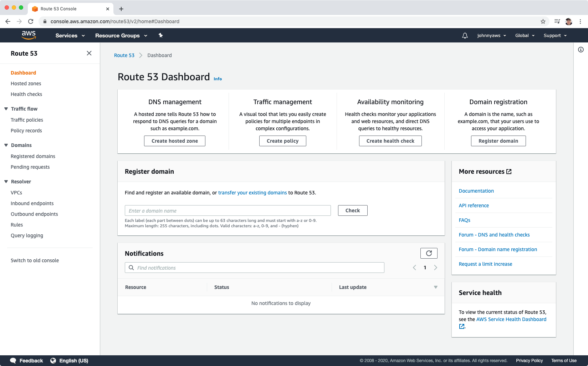Screen dimensions: 588x366
Task: Open Outbound endpoints in the sidebar
Action: click(x=34, y=214)
